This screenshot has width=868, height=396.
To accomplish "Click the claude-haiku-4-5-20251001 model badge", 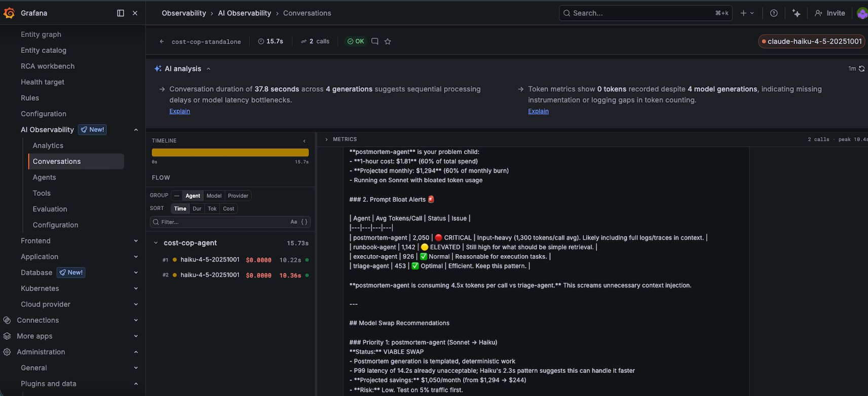I will click(x=811, y=42).
